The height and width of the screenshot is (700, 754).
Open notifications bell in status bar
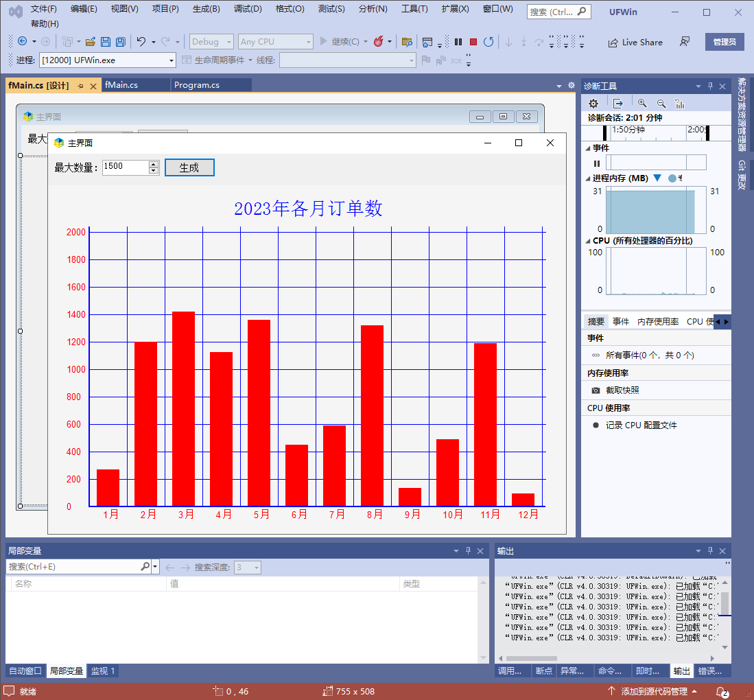(722, 692)
